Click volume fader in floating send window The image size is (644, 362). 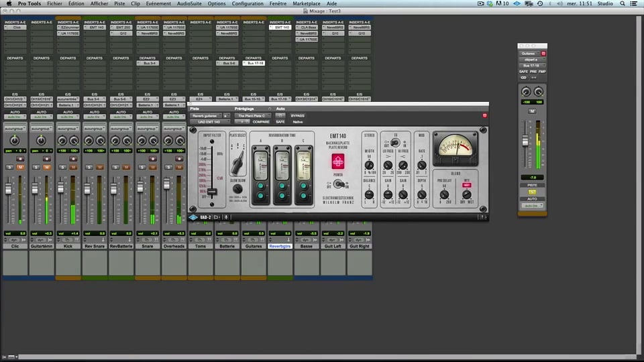(525, 141)
